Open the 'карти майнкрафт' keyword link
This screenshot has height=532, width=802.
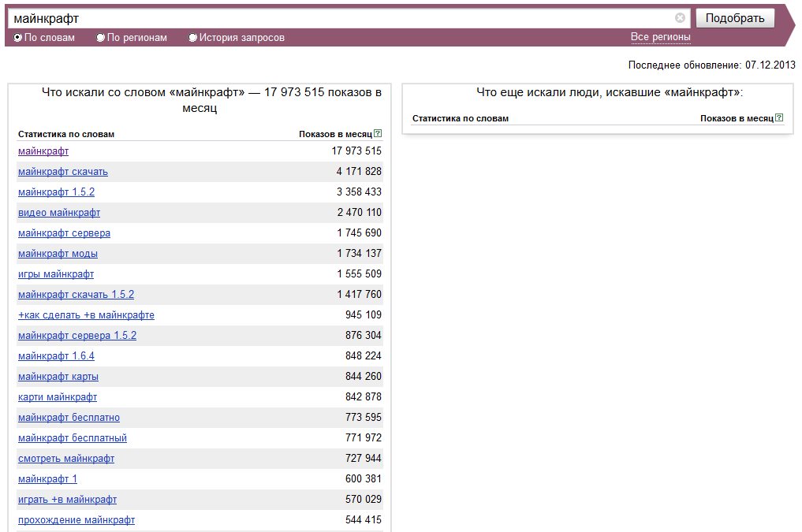pyautogui.click(x=58, y=396)
